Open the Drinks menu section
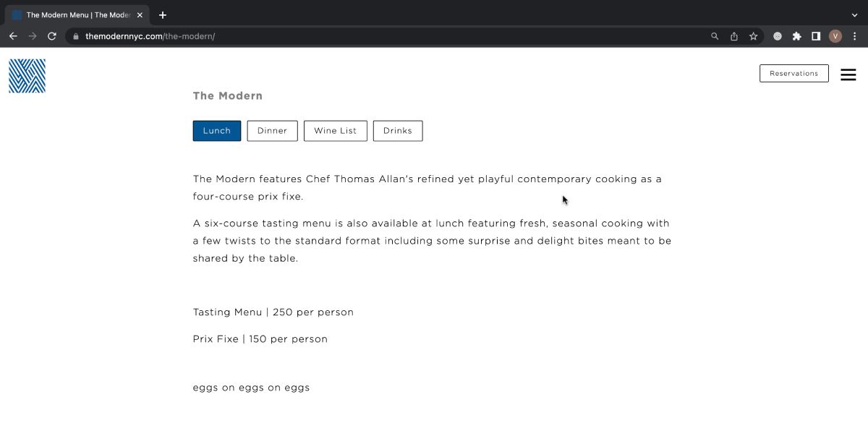The image size is (868, 431). 397,131
